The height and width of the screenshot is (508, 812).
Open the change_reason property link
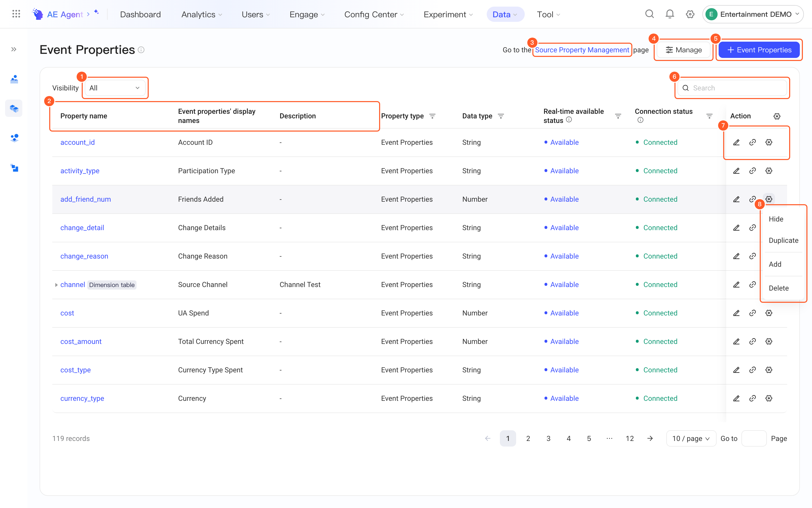click(84, 256)
